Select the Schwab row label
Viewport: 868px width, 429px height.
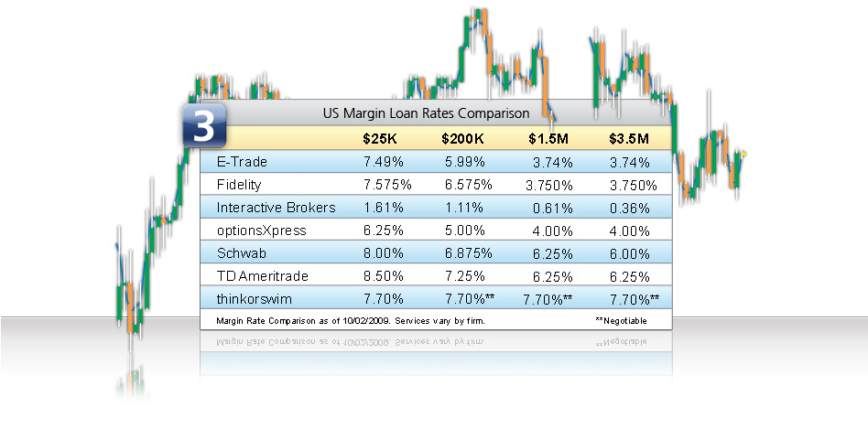click(242, 253)
